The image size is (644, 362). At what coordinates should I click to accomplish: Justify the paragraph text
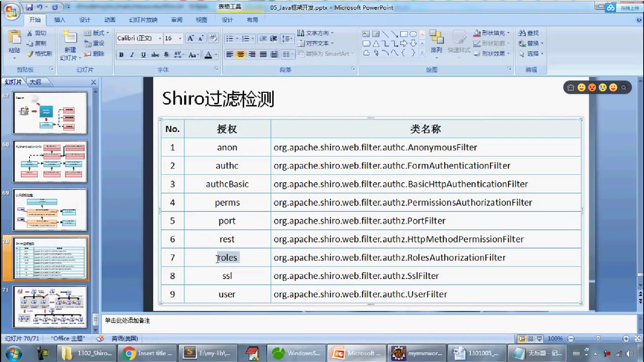pyautogui.click(x=263, y=54)
